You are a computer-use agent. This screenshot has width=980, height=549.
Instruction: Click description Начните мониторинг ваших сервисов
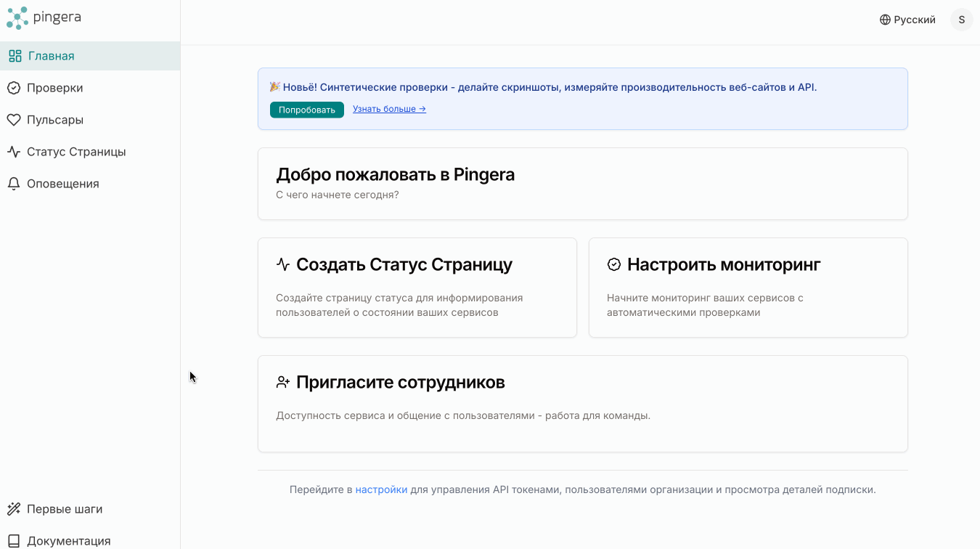pyautogui.click(x=705, y=305)
